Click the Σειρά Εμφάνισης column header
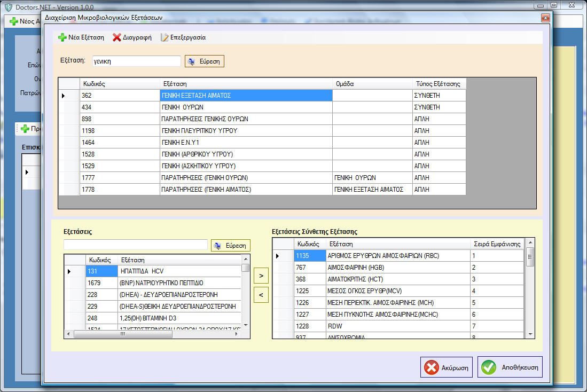 (x=497, y=244)
